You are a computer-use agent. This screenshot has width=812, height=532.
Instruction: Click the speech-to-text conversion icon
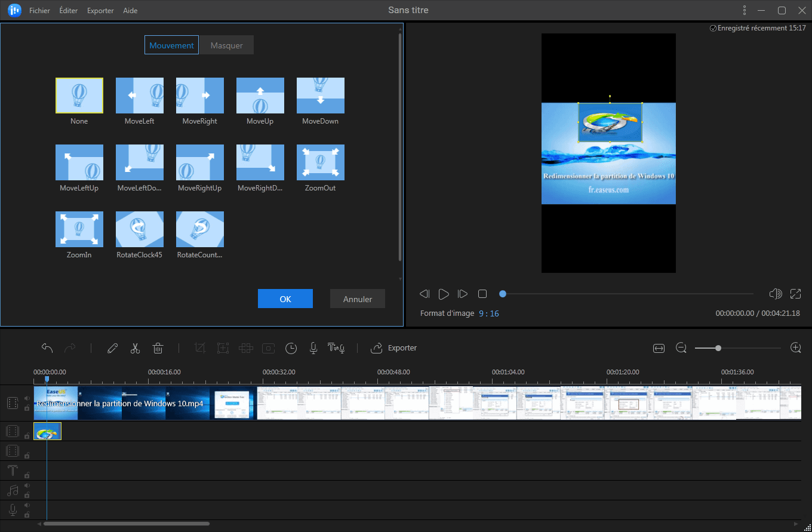[x=336, y=348]
